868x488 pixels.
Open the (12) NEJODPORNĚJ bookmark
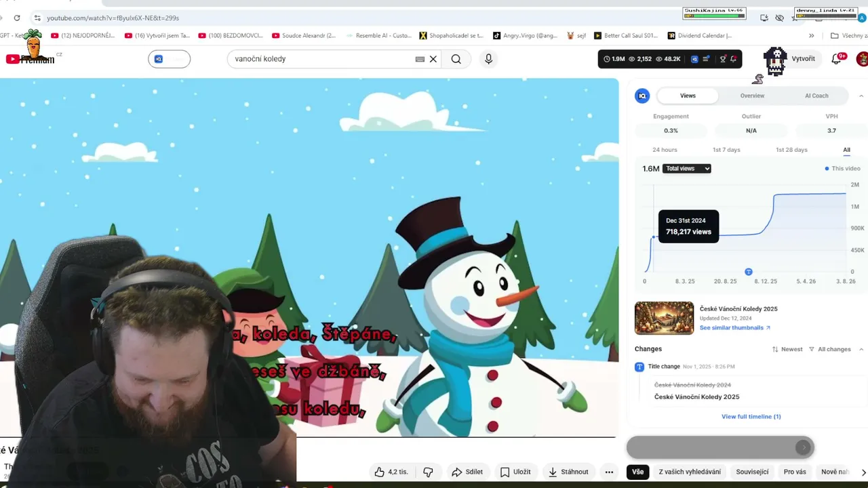[x=83, y=35]
